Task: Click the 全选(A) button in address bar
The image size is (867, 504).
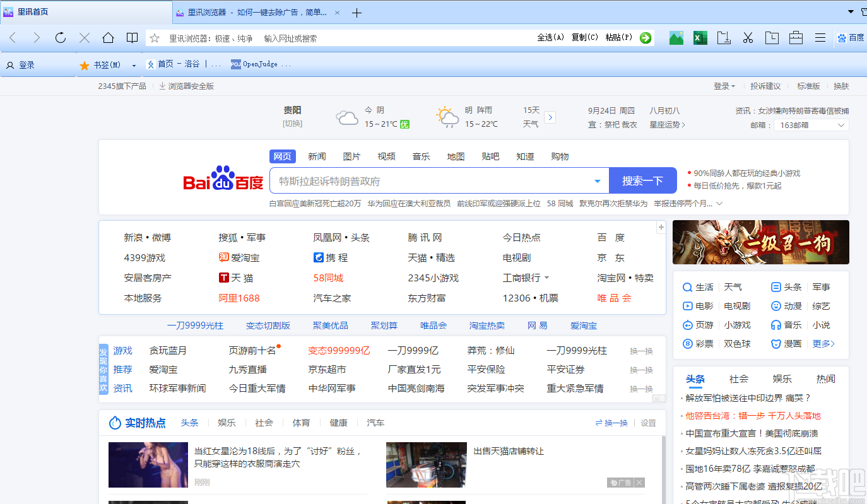Action: coord(550,38)
